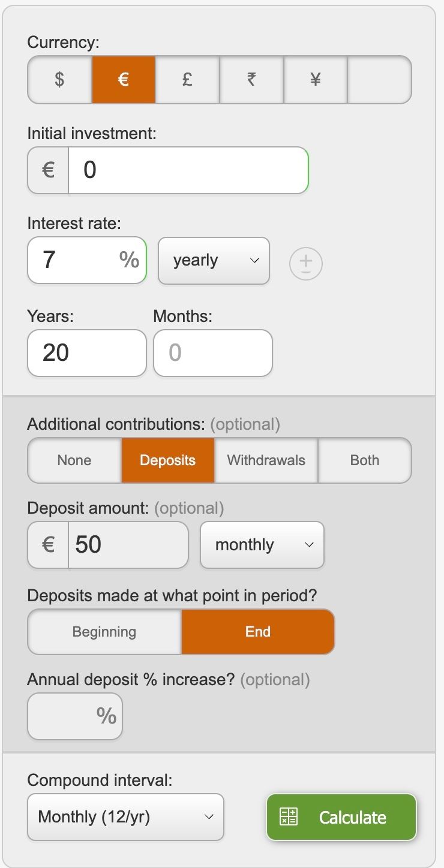
Task: Choose the blank currency option
Action: coord(379,80)
